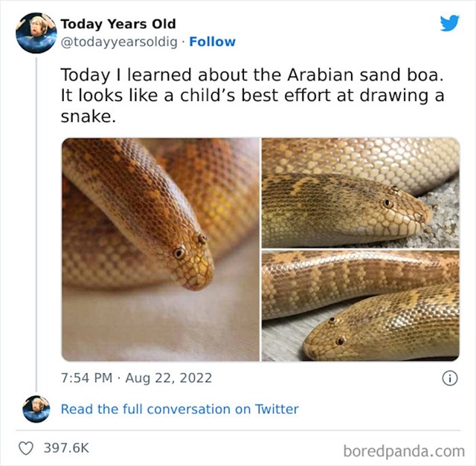Open the top-right sand boa side-profile photo
The height and width of the screenshot is (466, 476).
(361, 193)
